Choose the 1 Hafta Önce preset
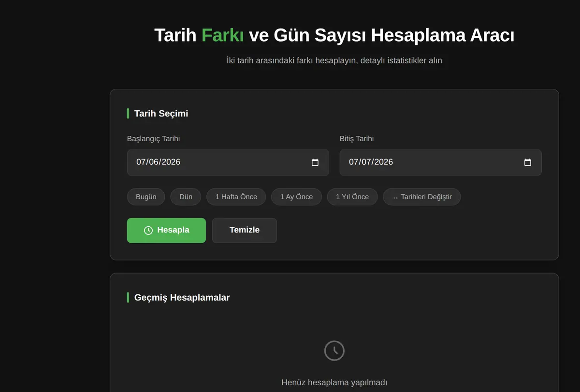Viewport: 580px width, 392px height. pos(236,197)
